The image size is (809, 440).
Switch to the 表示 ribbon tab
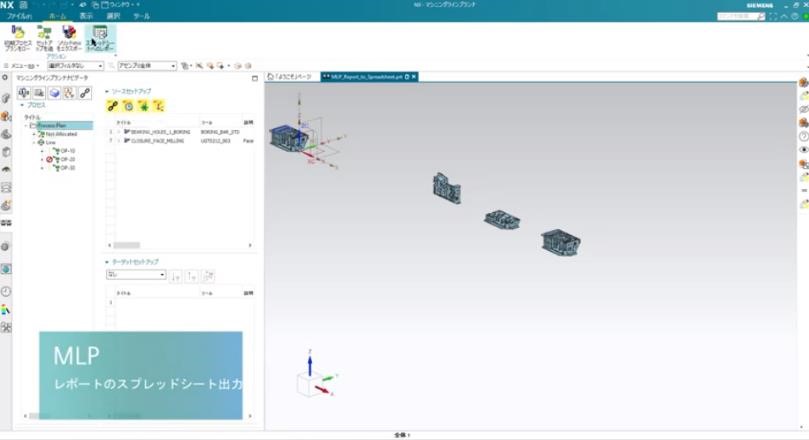pos(86,16)
